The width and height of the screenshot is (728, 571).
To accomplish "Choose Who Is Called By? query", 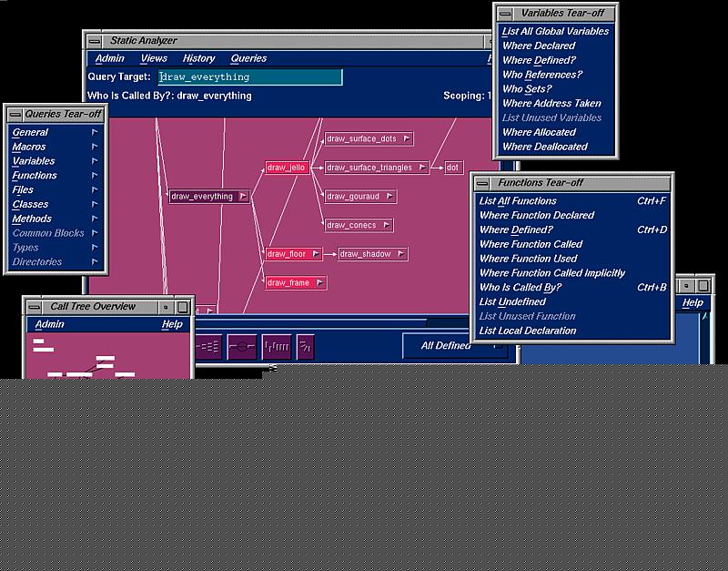I will (572, 288).
